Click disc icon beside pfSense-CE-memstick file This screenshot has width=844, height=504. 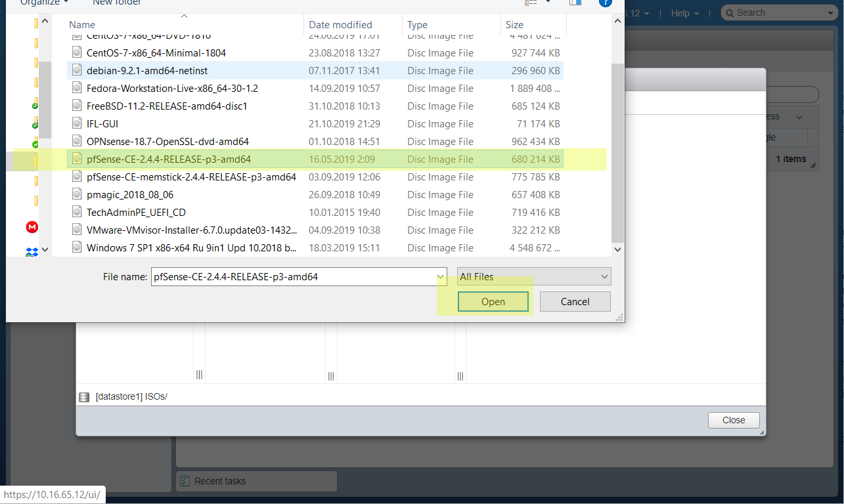pos(77,177)
